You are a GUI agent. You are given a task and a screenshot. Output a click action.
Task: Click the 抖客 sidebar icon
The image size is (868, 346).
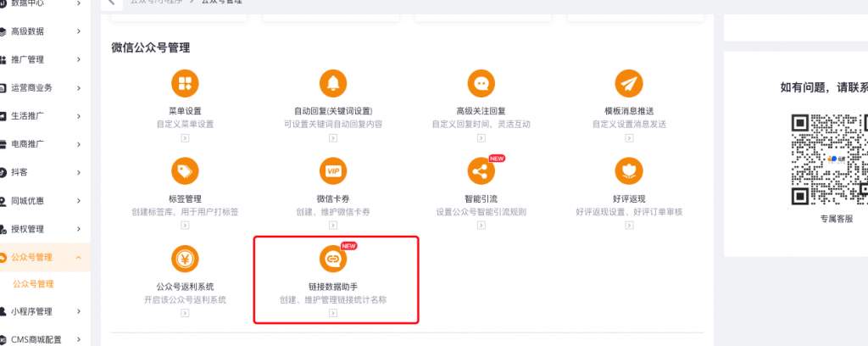tap(3, 173)
